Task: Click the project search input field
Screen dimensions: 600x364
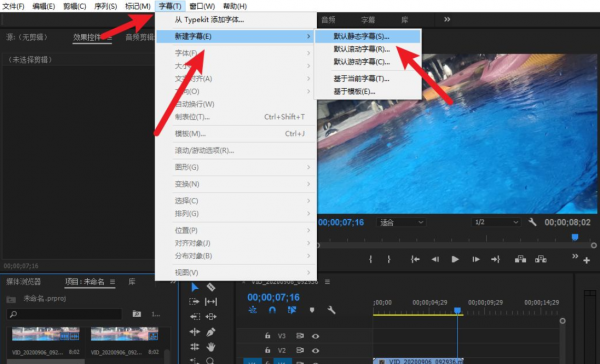Action: coord(64,314)
